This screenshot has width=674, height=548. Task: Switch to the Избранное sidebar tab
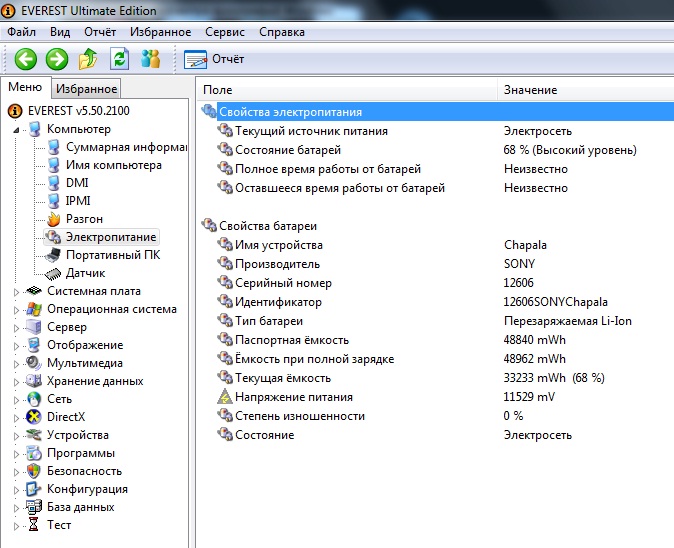[86, 89]
